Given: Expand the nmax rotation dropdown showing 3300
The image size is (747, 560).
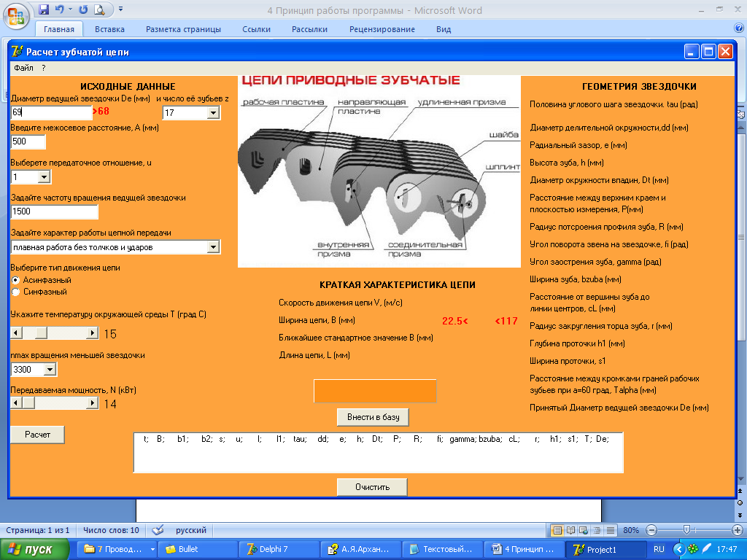Looking at the screenshot, I should coord(50,370).
